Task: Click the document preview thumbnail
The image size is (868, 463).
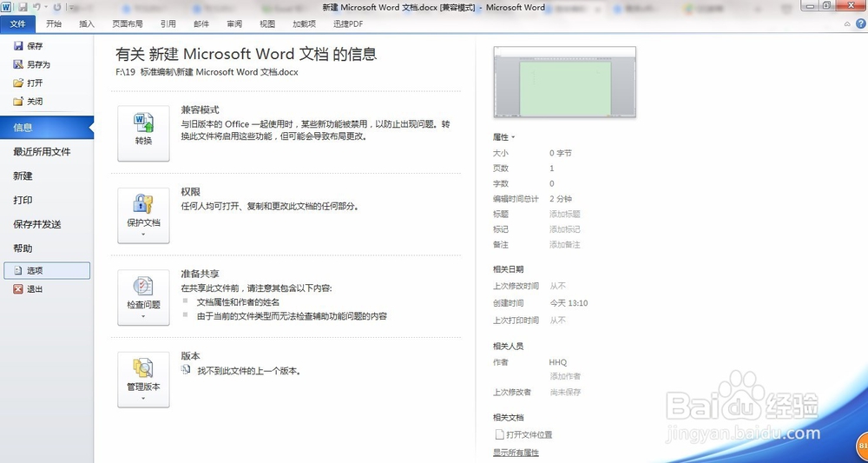Action: (565, 82)
